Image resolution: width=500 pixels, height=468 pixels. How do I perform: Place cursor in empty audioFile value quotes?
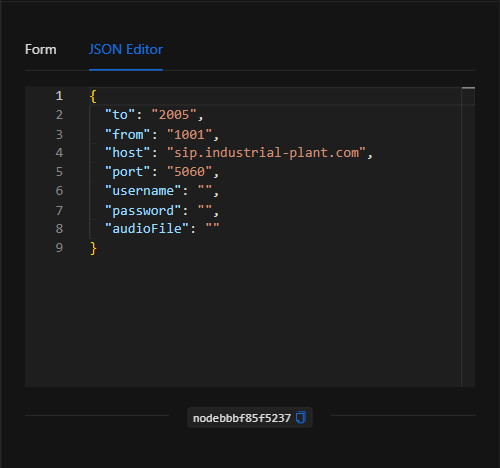click(213, 229)
